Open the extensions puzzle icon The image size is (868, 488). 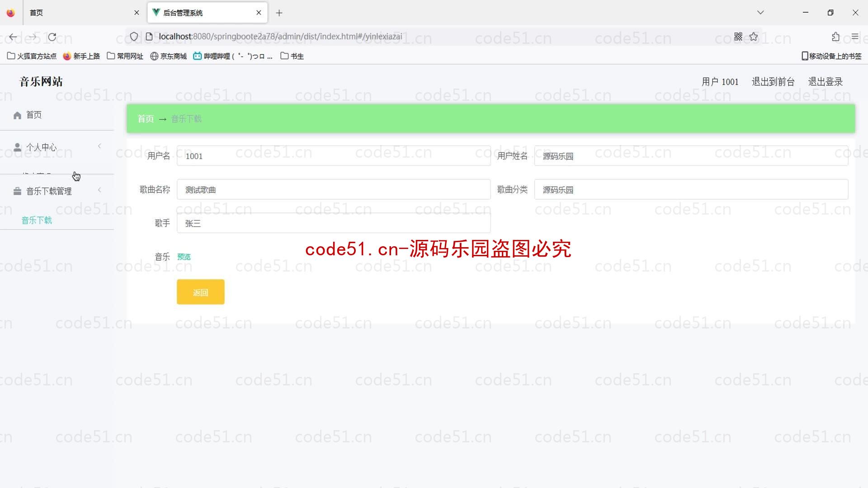point(835,37)
